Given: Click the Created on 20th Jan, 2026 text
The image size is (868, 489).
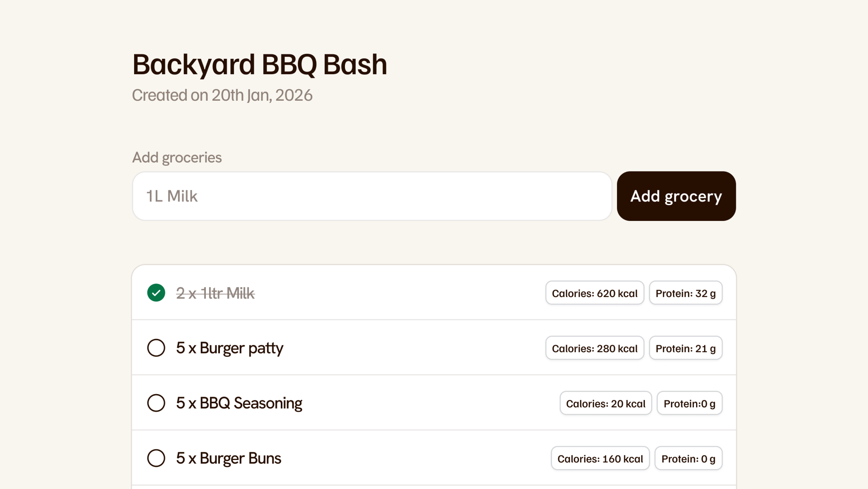Looking at the screenshot, I should tap(222, 95).
